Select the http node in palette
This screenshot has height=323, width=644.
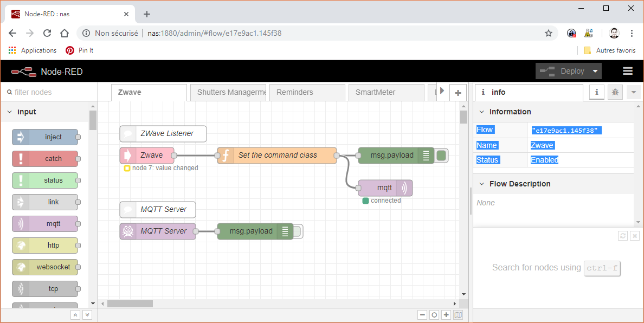[45, 246]
